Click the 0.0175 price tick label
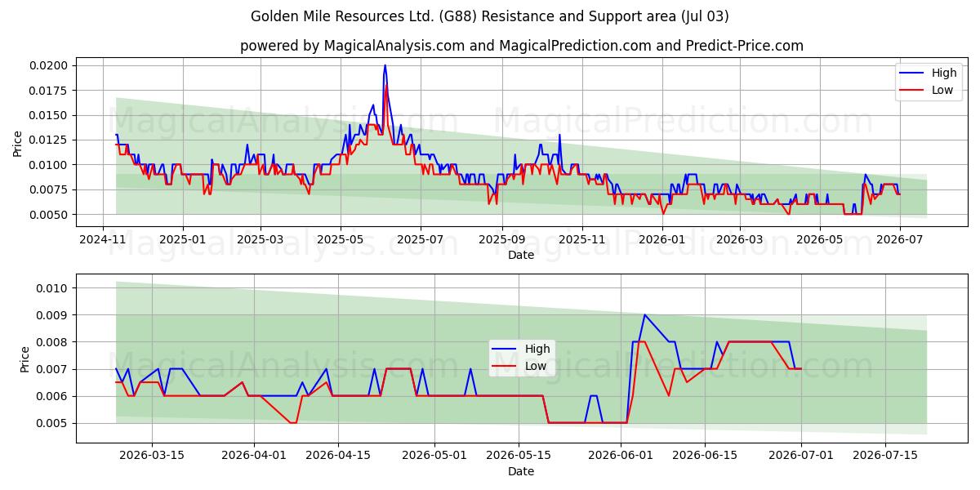Image resolution: width=980 pixels, height=490 pixels. pos(50,90)
